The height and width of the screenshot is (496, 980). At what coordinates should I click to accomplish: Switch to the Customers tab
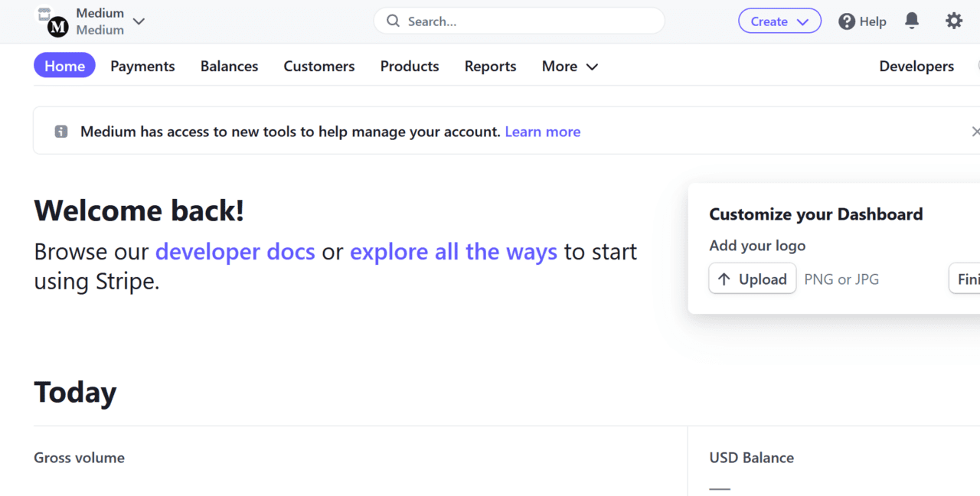(x=319, y=67)
